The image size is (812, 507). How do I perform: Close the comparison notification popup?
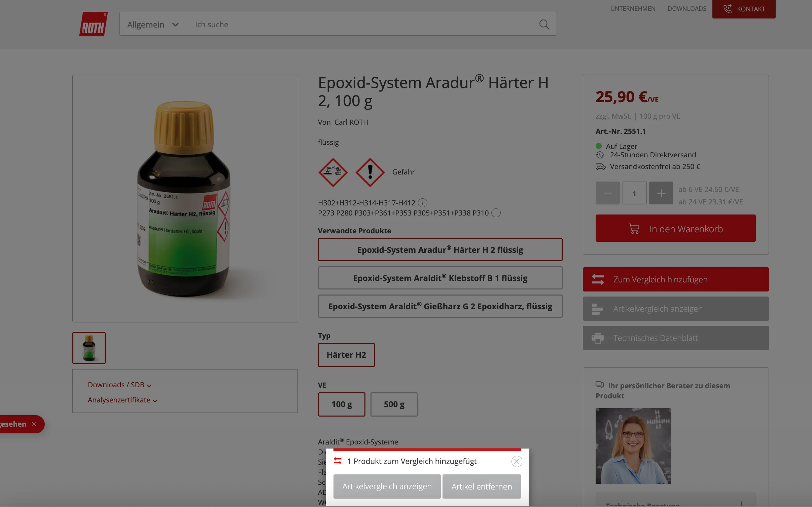tap(517, 461)
